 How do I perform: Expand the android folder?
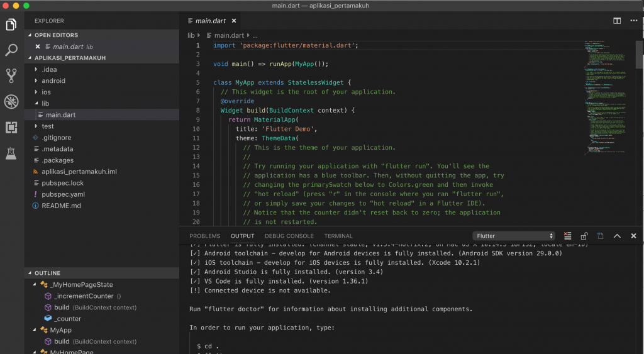[x=53, y=80]
